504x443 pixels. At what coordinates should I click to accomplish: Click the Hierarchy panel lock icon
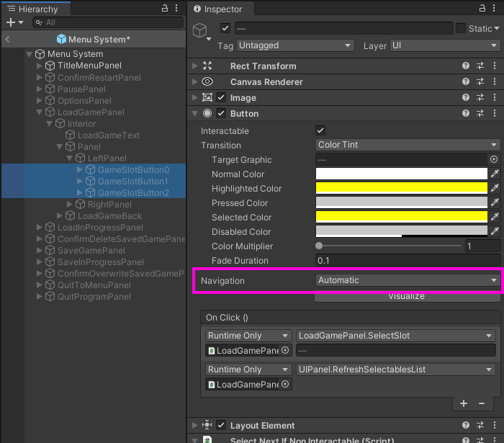click(165, 8)
